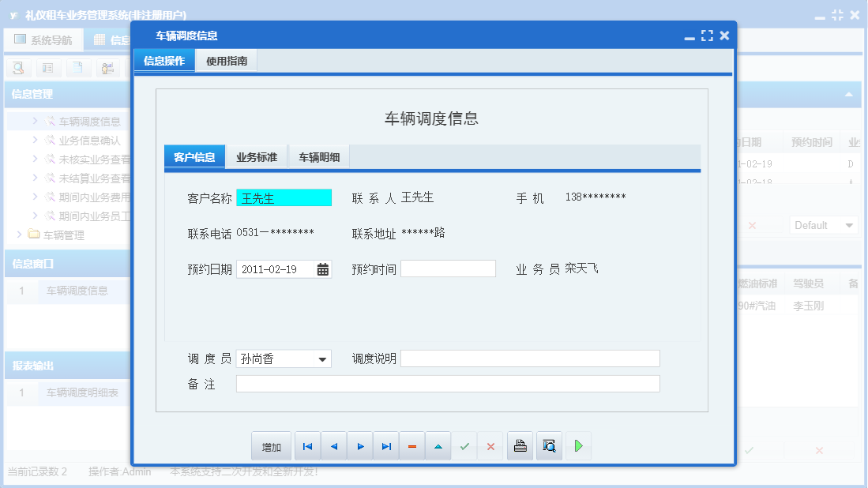
Task: Jump to the last record
Action: (x=386, y=445)
